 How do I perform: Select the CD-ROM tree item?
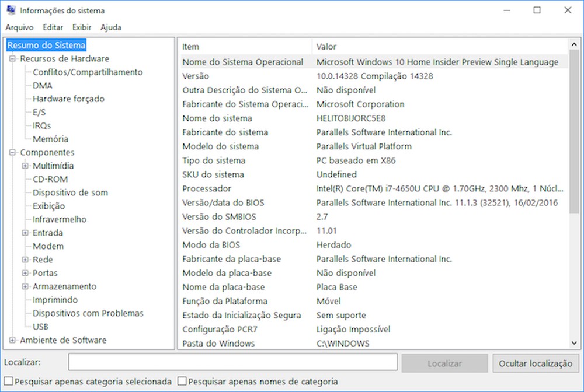pyautogui.click(x=50, y=179)
